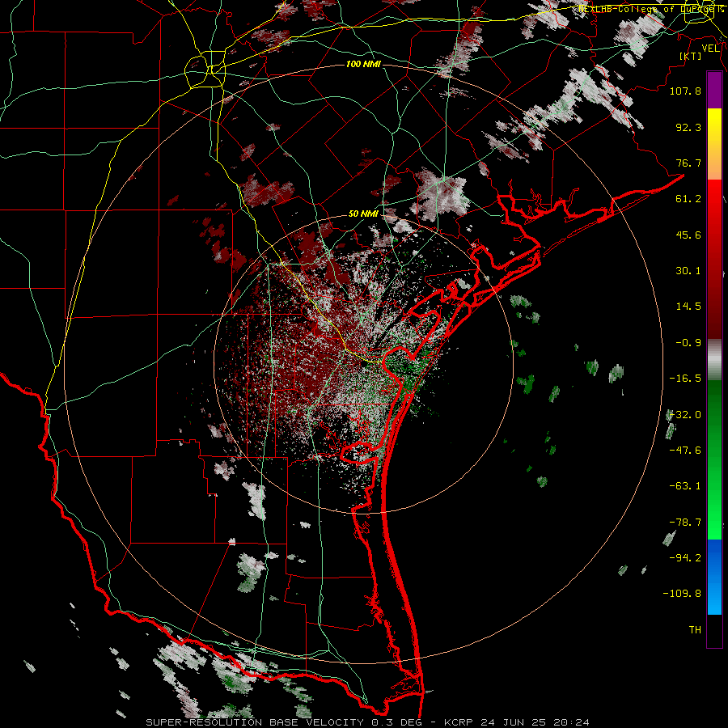Click the 76.7 velocity scale value

(x=688, y=163)
